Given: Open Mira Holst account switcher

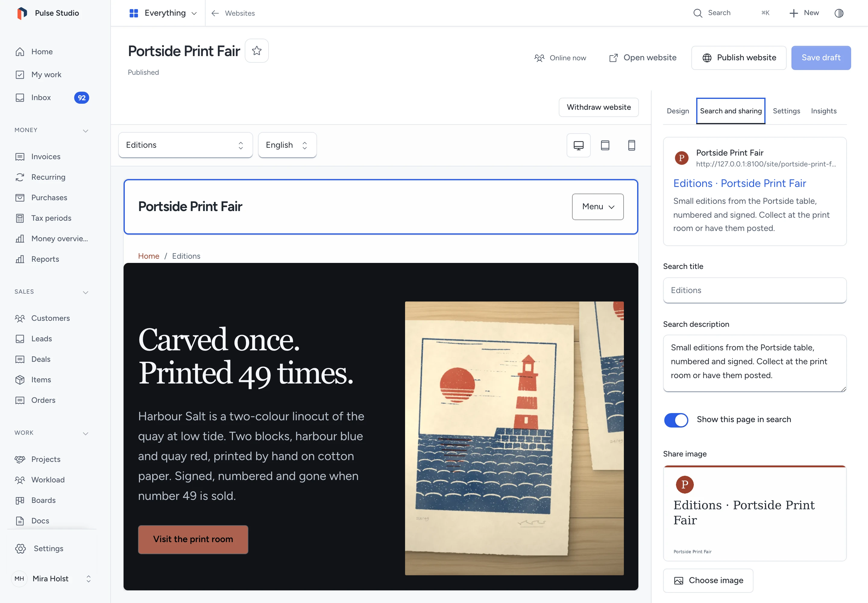Looking at the screenshot, I should [52, 579].
